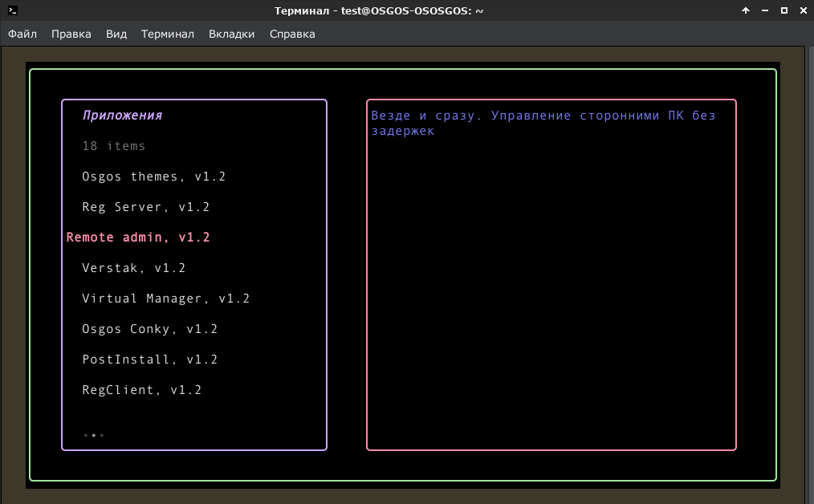Maximize the terminal window
814x504 pixels.
click(x=783, y=10)
